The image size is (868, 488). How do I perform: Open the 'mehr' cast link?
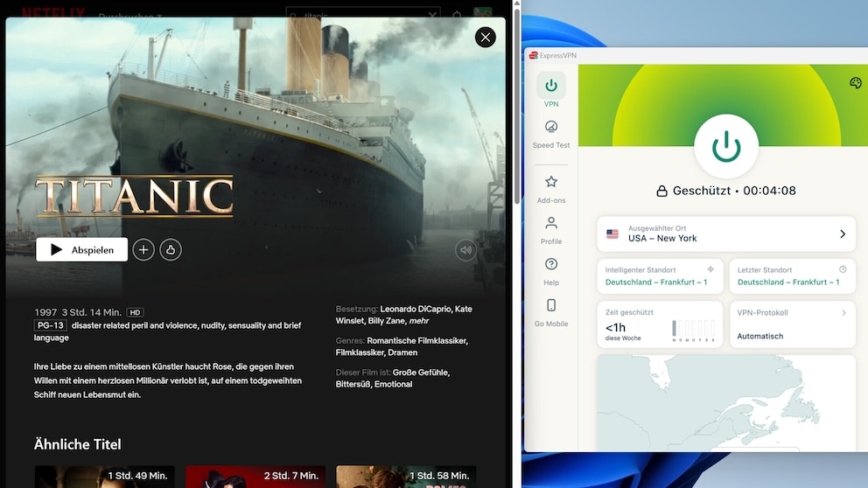419,320
